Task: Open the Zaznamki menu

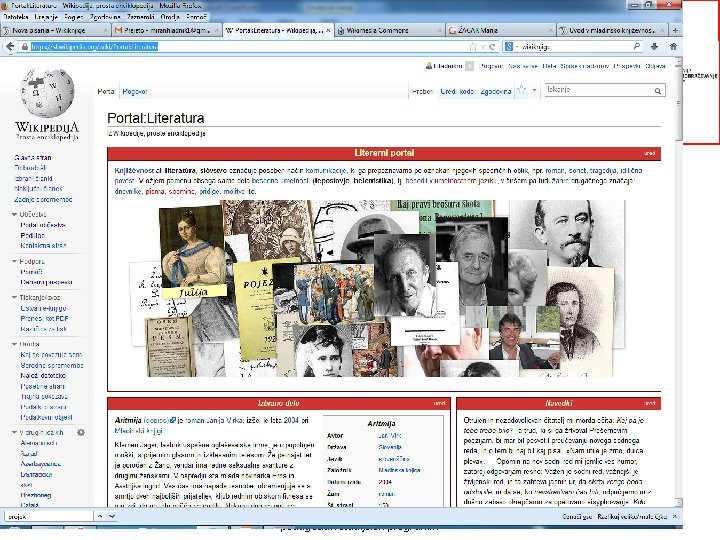Action: pos(141,17)
